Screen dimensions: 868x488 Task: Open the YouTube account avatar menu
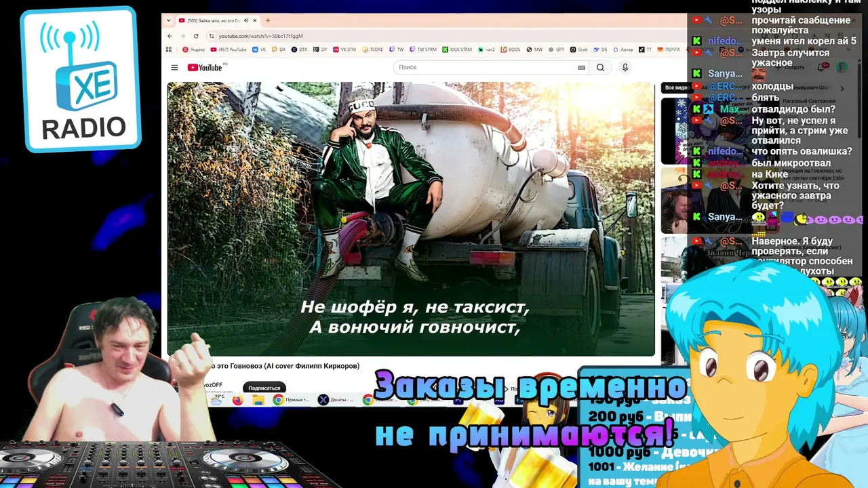click(x=842, y=67)
